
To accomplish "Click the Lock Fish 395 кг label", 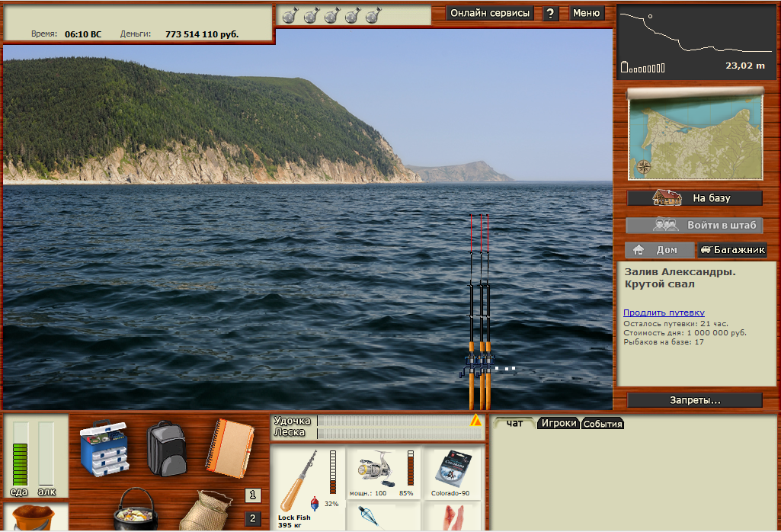I will point(294,521).
